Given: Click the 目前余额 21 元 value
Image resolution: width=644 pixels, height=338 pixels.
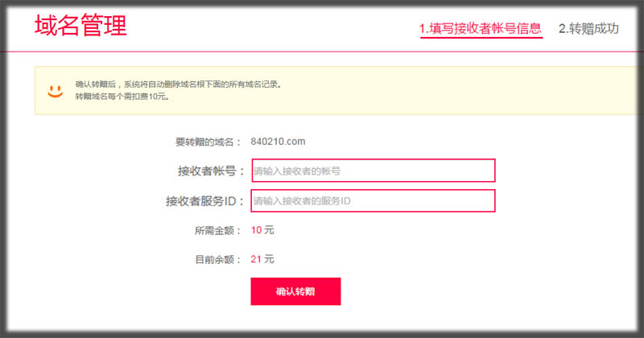Looking at the screenshot, I should pyautogui.click(x=262, y=259).
